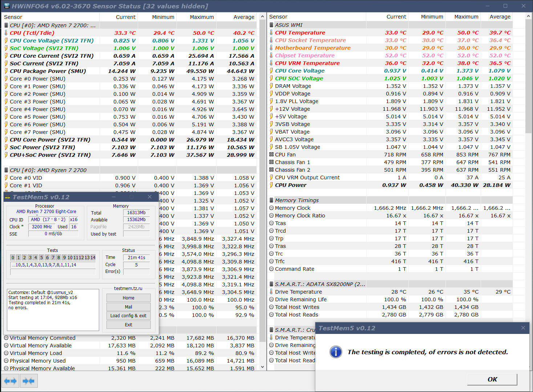Click the thermometer icon beside Motherboard Temperature

pyautogui.click(x=271, y=48)
